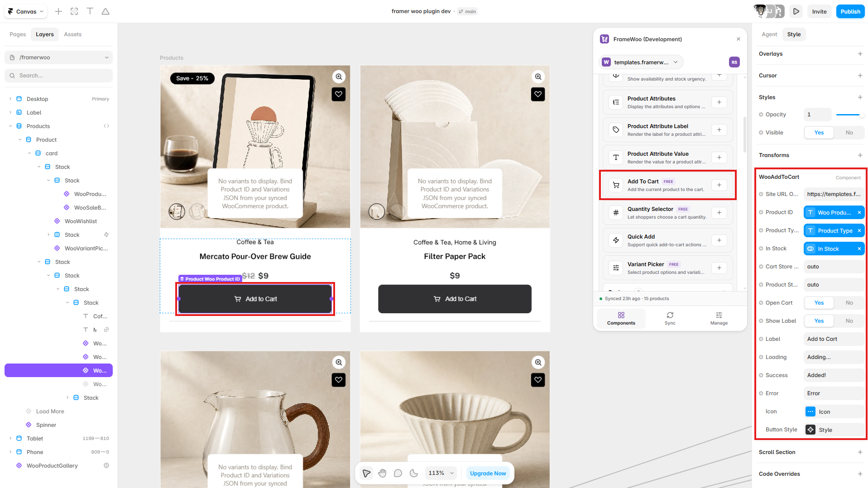
Task: Set Open Cart to No
Action: pyautogui.click(x=849, y=303)
